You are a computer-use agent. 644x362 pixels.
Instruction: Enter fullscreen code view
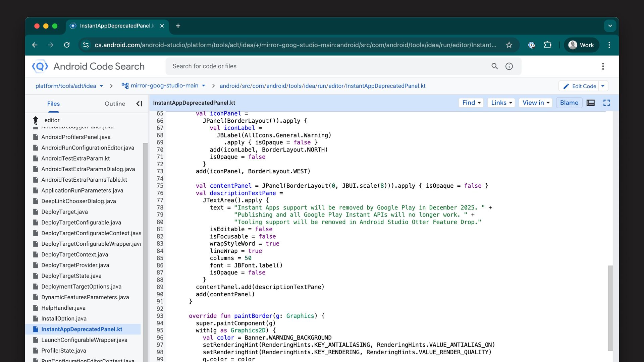606,103
